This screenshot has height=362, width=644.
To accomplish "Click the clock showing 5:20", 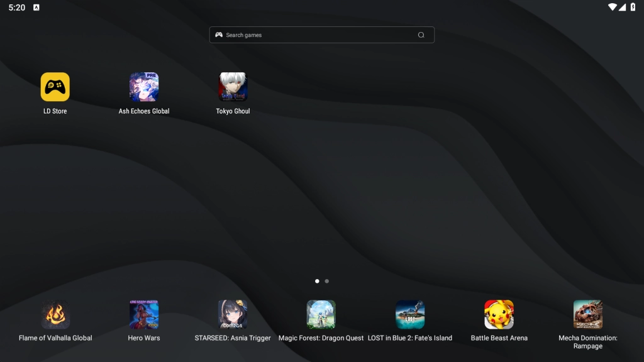I will click(17, 8).
